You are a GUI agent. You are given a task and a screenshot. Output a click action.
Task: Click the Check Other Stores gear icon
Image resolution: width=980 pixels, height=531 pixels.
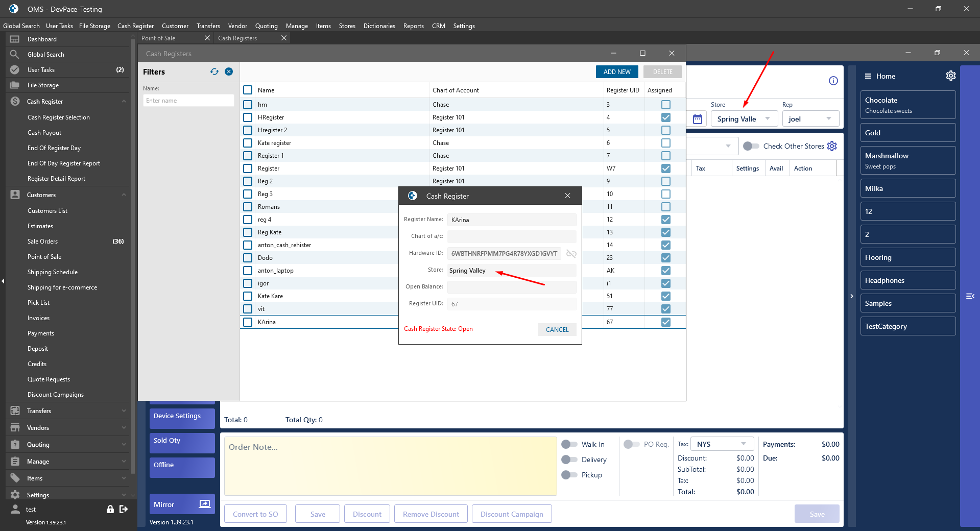tap(832, 146)
